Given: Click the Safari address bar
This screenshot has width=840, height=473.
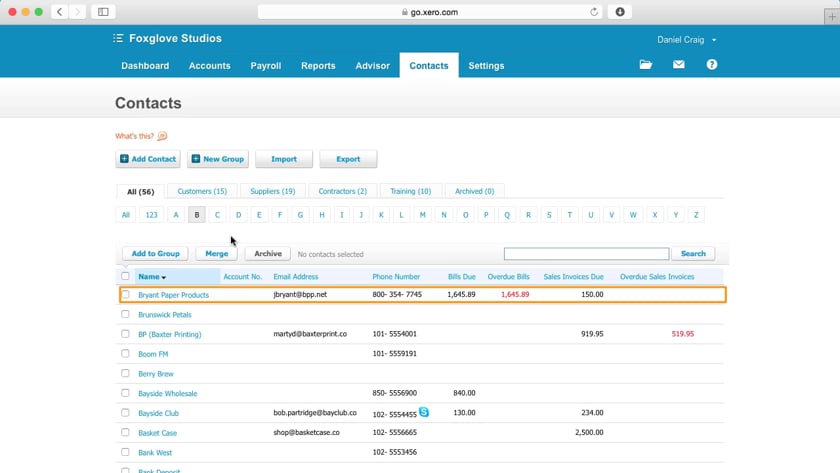Looking at the screenshot, I should click(x=430, y=12).
